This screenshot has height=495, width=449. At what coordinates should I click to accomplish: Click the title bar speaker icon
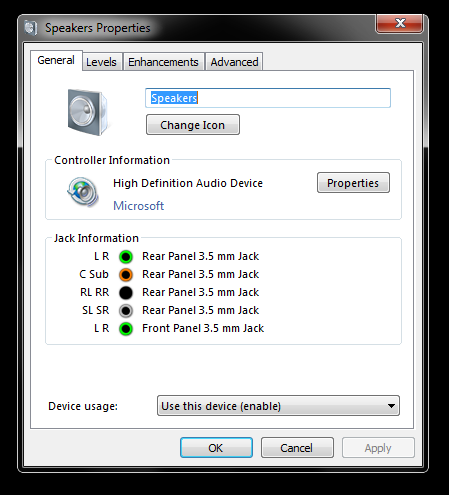coord(30,28)
